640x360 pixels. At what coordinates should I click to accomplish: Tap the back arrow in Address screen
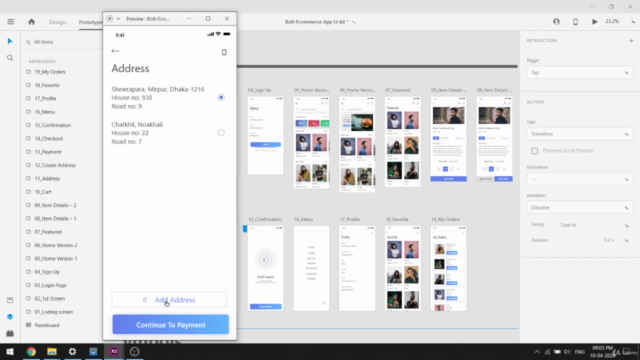coord(115,51)
